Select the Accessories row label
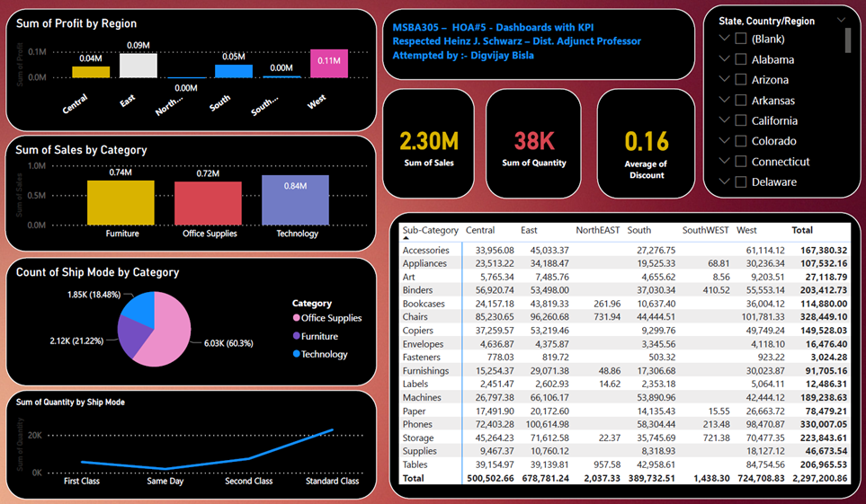Image resolution: width=866 pixels, height=504 pixels. [x=426, y=250]
